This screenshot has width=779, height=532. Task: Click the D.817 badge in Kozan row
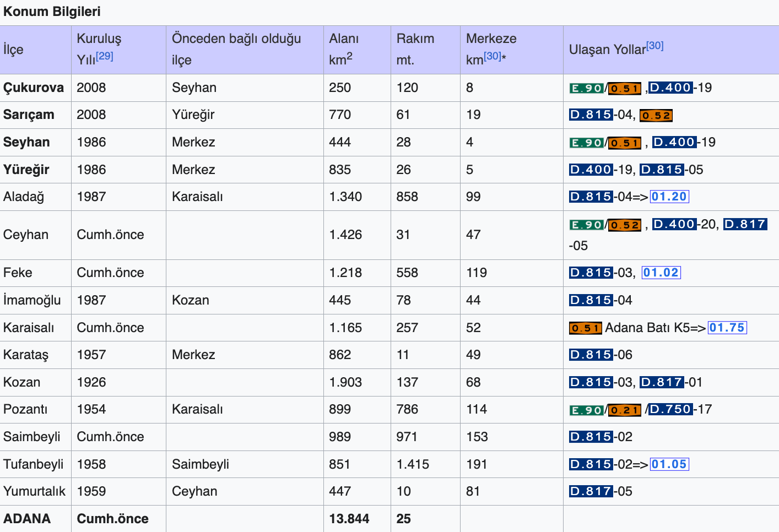pyautogui.click(x=662, y=382)
